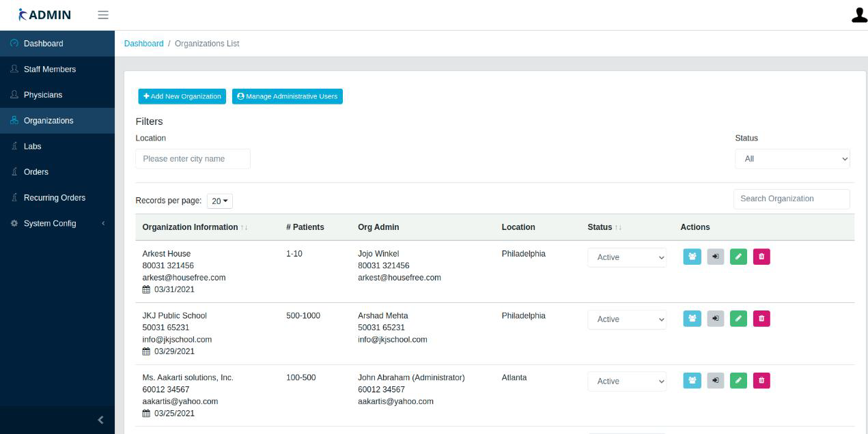Open the user profile icon
Viewport: 868px width, 434px height.
pyautogui.click(x=858, y=15)
